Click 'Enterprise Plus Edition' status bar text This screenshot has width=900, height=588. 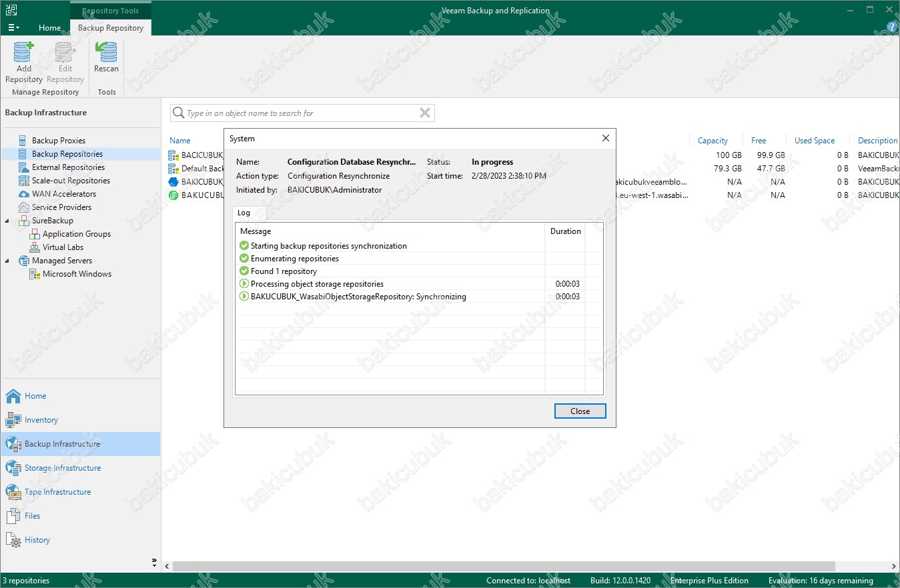(709, 581)
